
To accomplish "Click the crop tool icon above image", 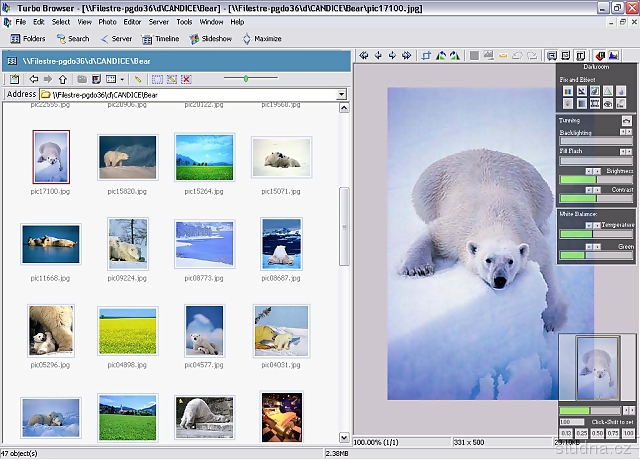I will [427, 55].
